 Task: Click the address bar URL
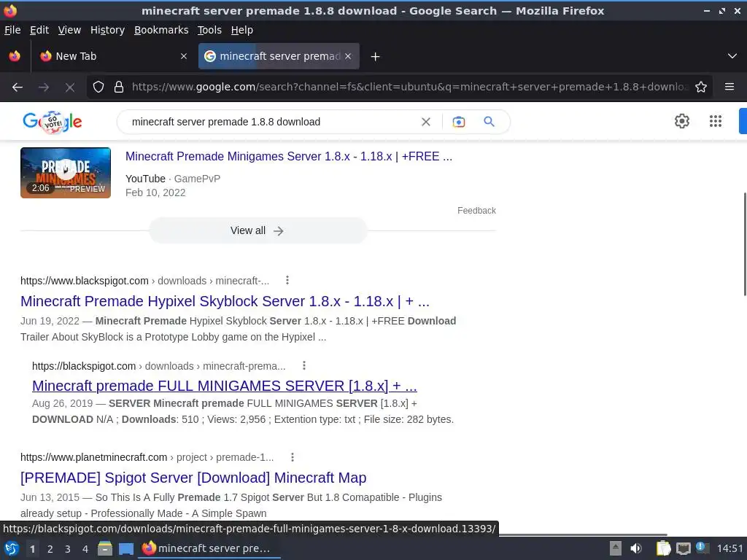pos(409,87)
